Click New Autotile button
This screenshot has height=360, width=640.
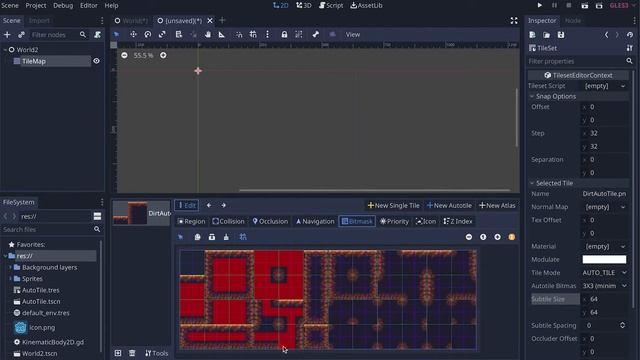click(x=449, y=205)
